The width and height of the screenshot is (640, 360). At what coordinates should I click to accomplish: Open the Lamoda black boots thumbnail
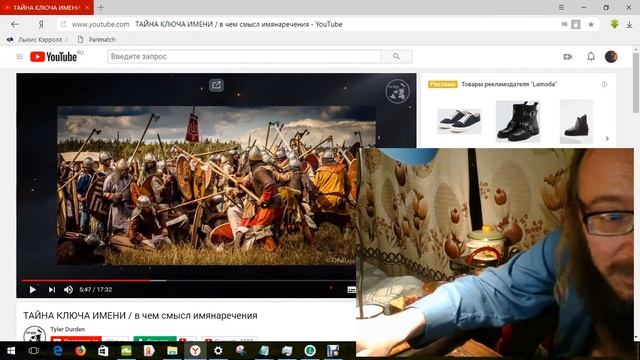(x=518, y=121)
